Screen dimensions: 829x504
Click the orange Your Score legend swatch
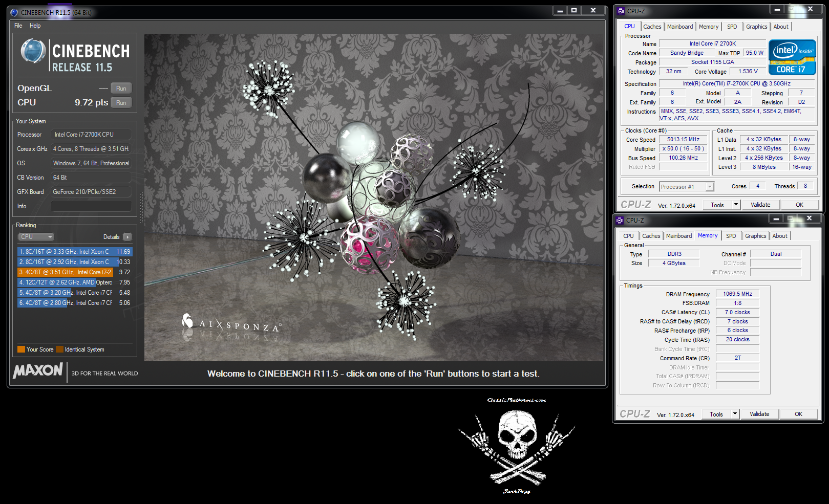pos(21,349)
